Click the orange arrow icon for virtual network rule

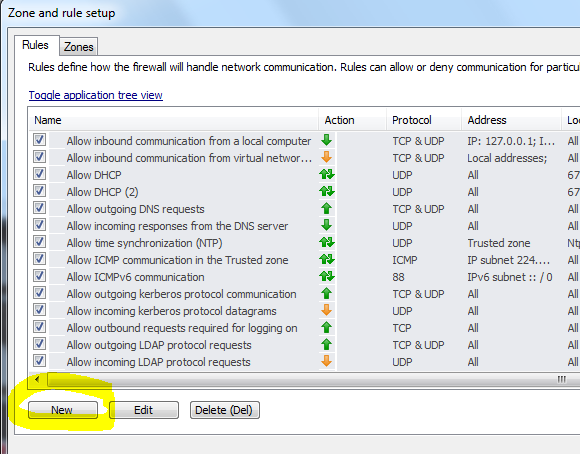pyautogui.click(x=326, y=157)
